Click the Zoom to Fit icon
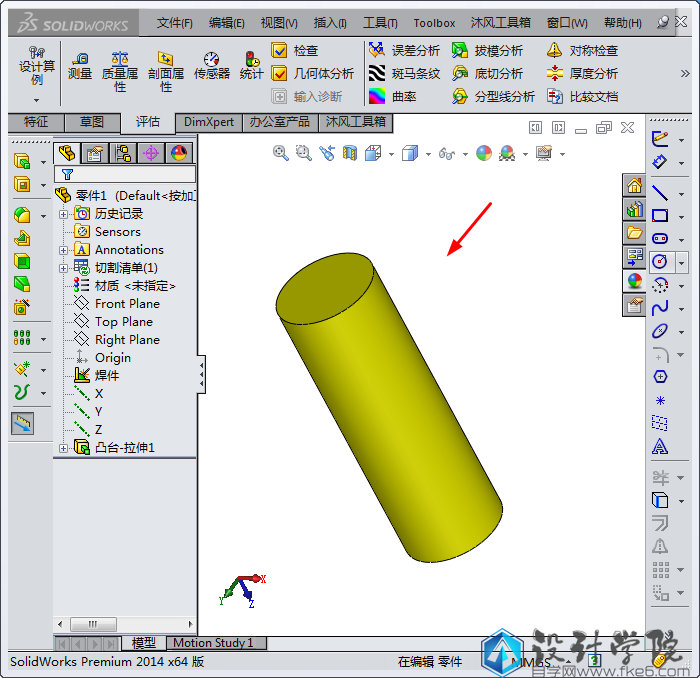This screenshot has width=700, height=678. tap(281, 153)
